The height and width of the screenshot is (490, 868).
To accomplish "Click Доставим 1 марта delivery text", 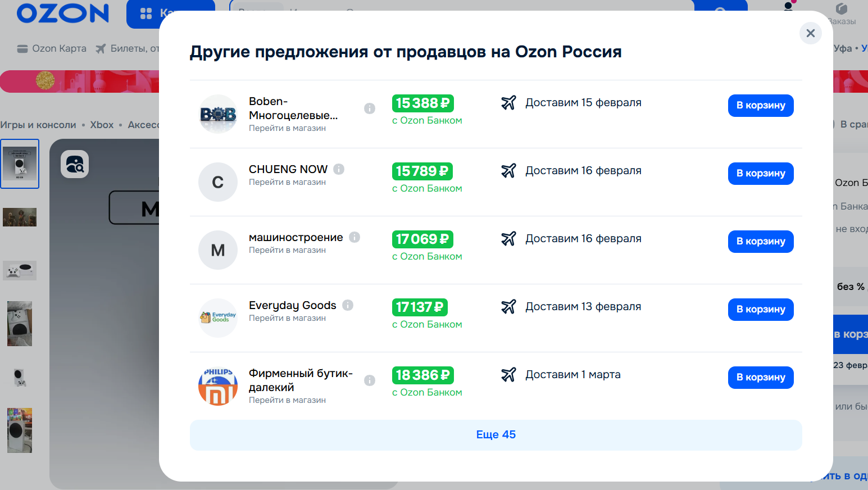I will pyautogui.click(x=573, y=375).
